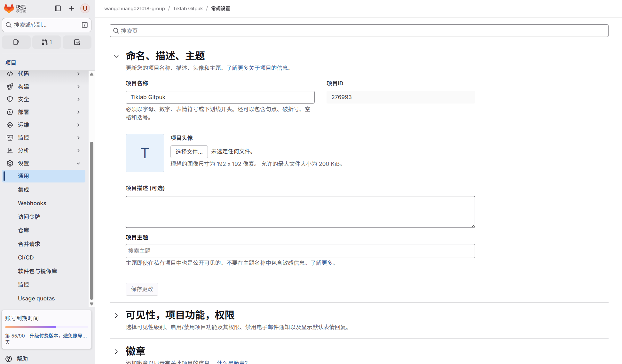Open 帮助 via the question mark icon
622x364 pixels.
(x=8, y=358)
